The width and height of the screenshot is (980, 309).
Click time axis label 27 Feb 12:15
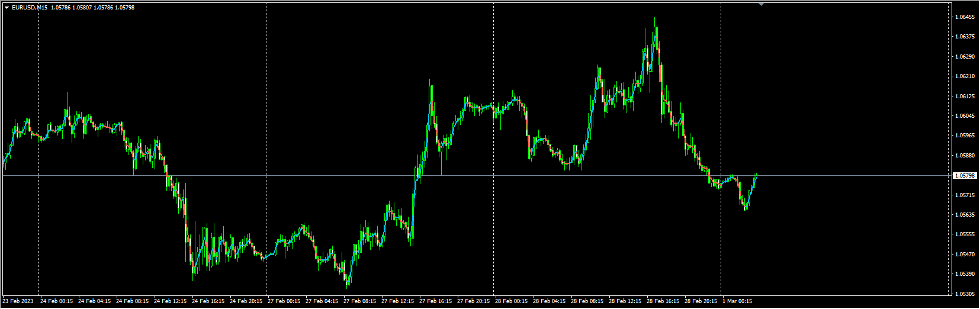click(x=397, y=301)
